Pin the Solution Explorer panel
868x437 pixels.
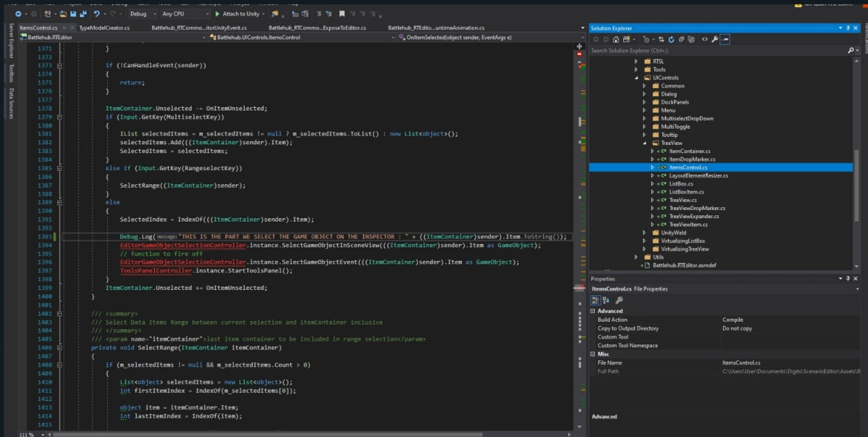(x=848, y=28)
